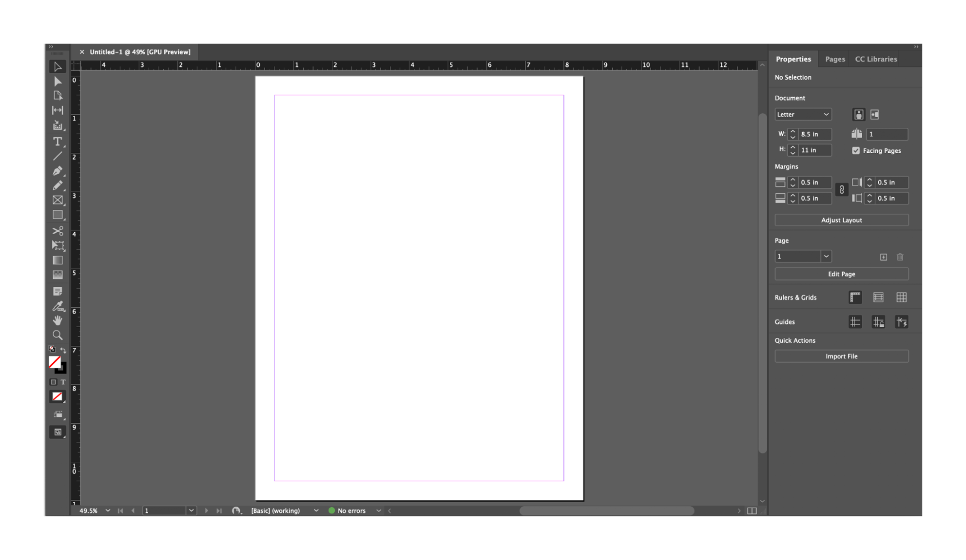Select the Free Transform tool
This screenshot has height=560, width=966.
[x=58, y=245]
